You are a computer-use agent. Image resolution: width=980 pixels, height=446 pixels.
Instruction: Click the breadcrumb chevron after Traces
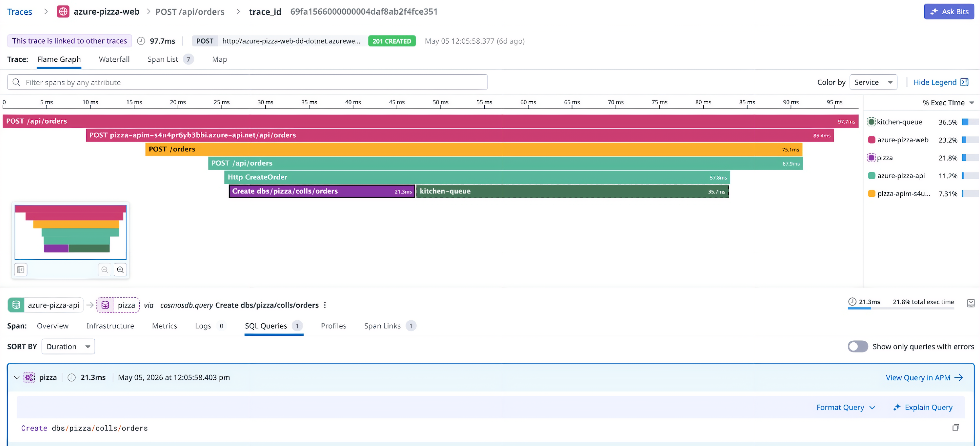click(46, 12)
